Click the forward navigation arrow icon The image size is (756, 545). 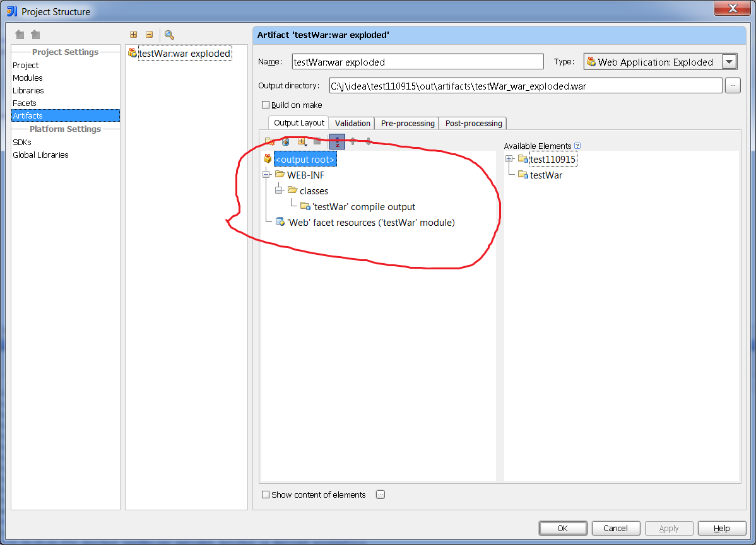click(x=35, y=34)
